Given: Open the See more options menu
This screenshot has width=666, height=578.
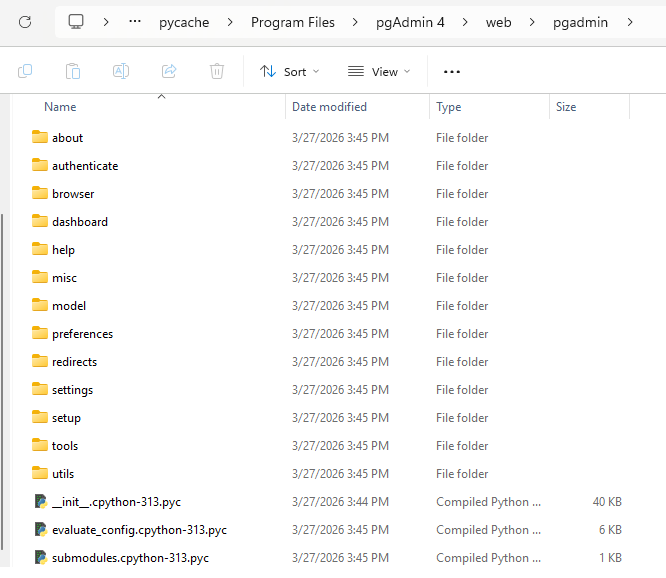Looking at the screenshot, I should pyautogui.click(x=452, y=72).
